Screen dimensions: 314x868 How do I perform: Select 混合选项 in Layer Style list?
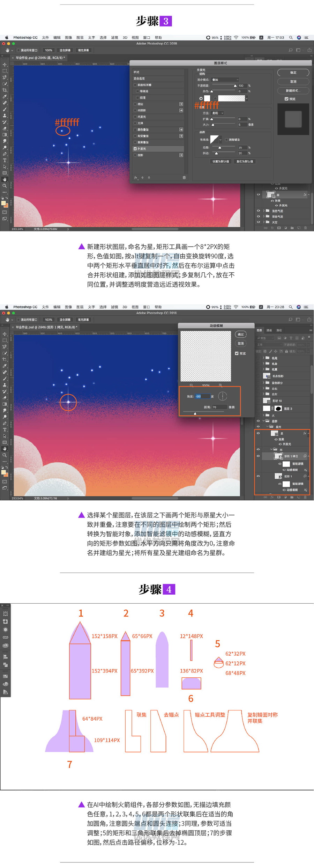coord(158,79)
